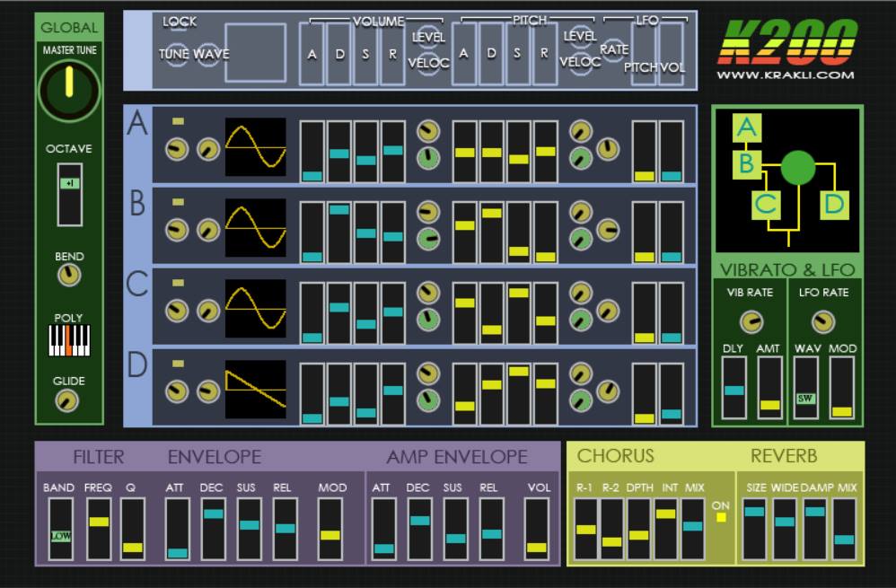Click the LFO Rate knob
The width and height of the screenshot is (896, 588).
[x=823, y=321]
